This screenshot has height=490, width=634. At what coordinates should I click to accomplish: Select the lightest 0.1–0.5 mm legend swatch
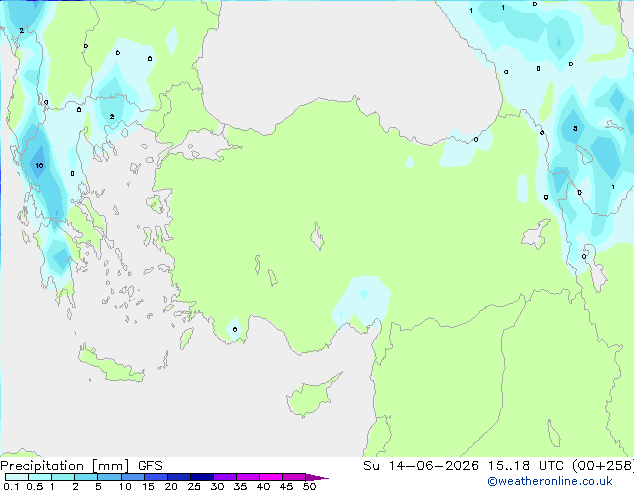point(17,477)
